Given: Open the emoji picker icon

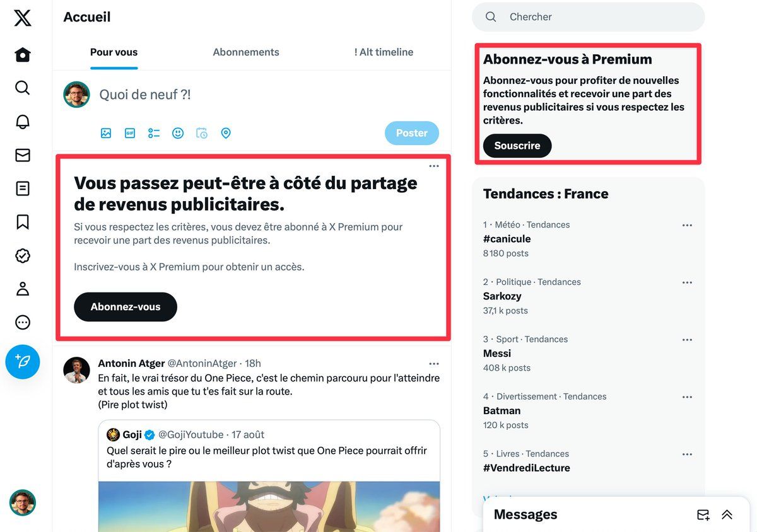Looking at the screenshot, I should [178, 133].
